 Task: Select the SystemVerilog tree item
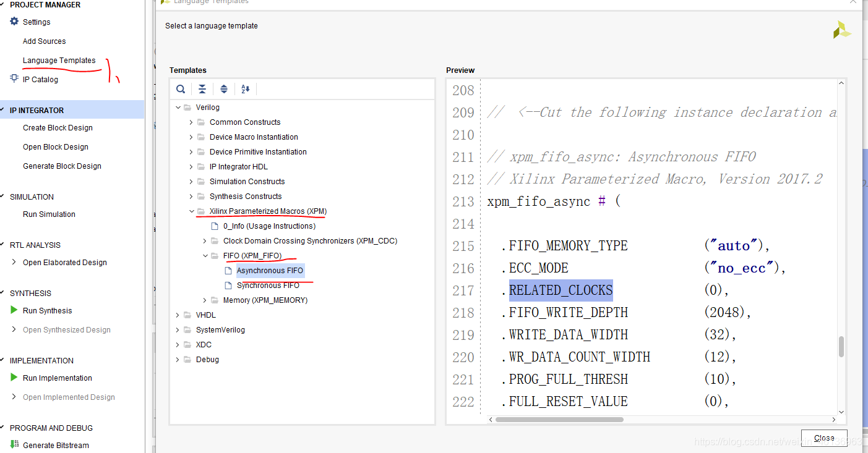pyautogui.click(x=220, y=330)
